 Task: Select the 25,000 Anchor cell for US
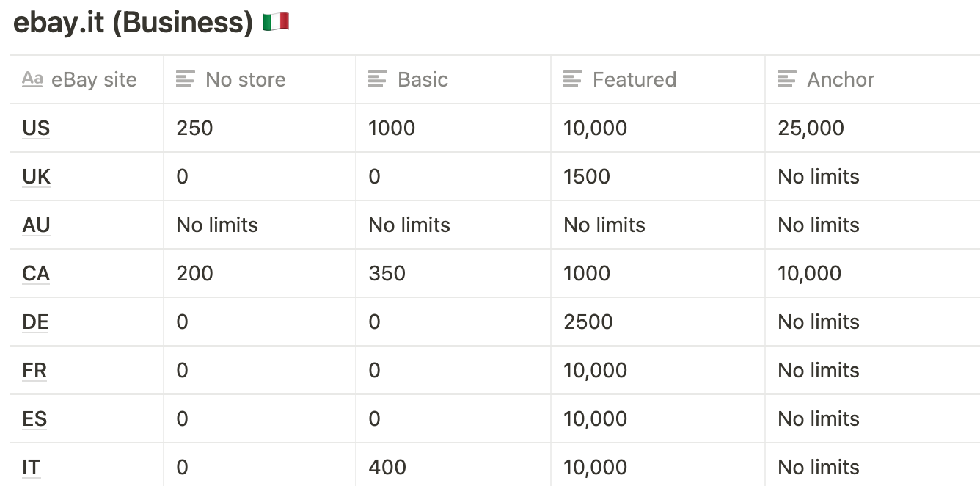[x=872, y=128]
